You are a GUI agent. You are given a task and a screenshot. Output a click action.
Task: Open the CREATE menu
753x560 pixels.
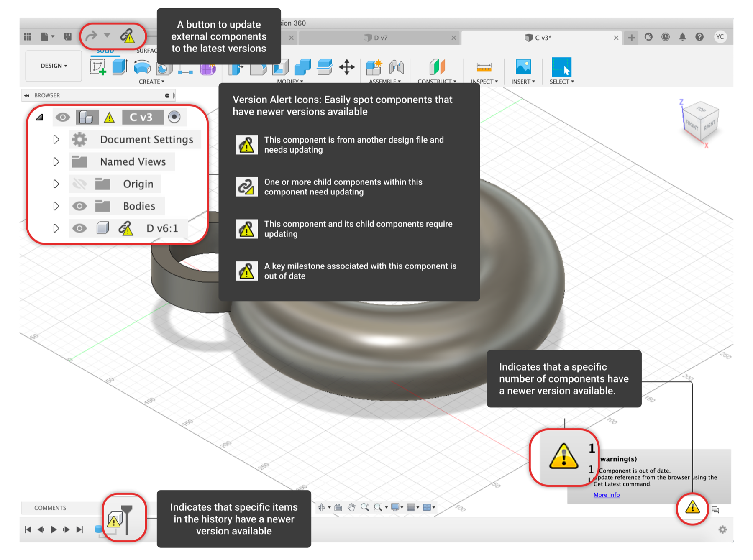pyautogui.click(x=151, y=82)
